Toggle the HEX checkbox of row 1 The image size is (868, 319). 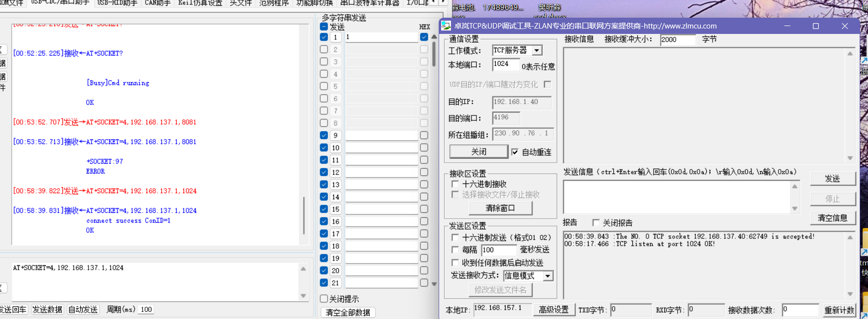point(424,37)
